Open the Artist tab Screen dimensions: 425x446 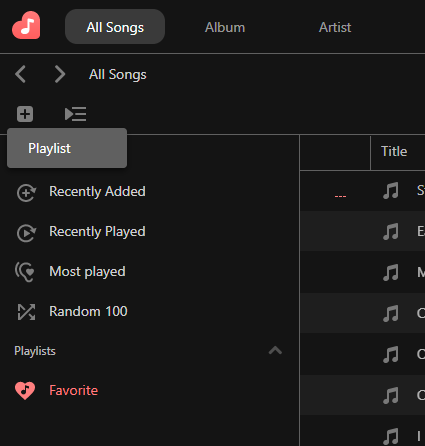coord(335,27)
